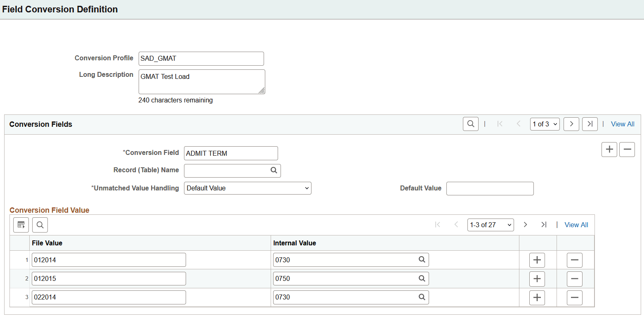Open the '1-3 of 27' rows dropdown
The image size is (644, 316).
(x=491, y=225)
